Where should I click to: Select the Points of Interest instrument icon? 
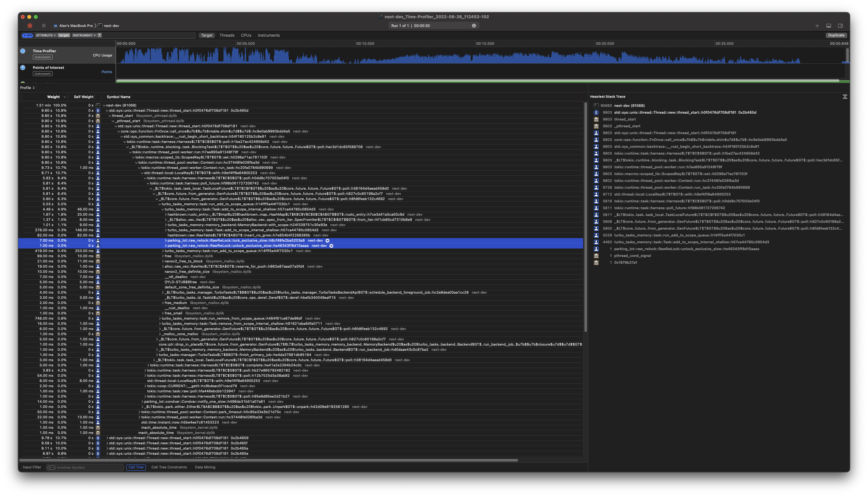[22, 68]
